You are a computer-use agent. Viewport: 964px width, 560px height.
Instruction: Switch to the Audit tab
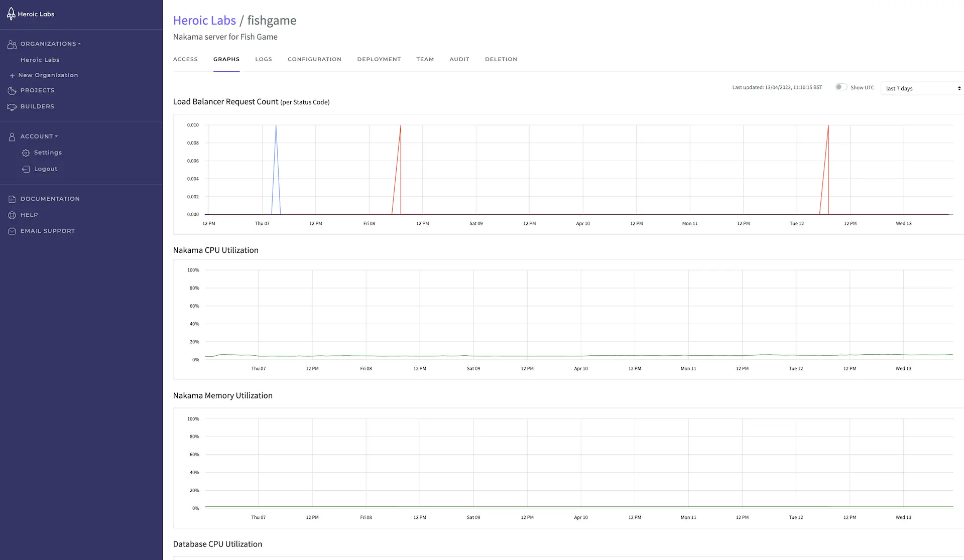click(x=459, y=59)
